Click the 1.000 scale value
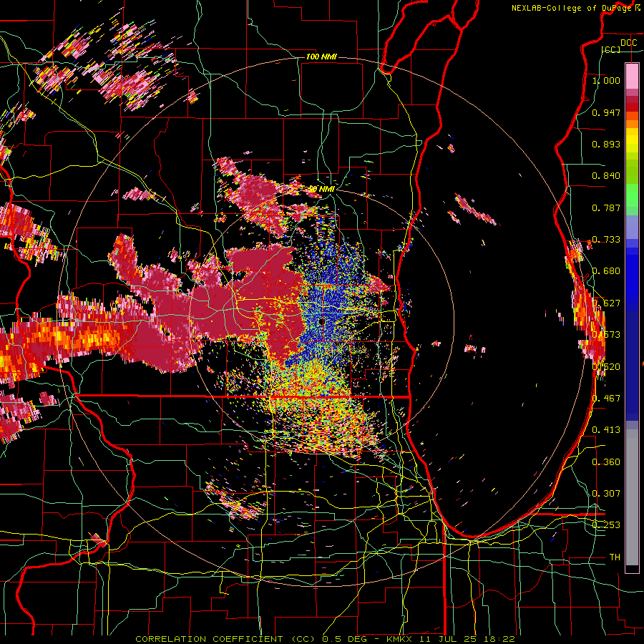This screenshot has width=644, height=644. click(606, 80)
